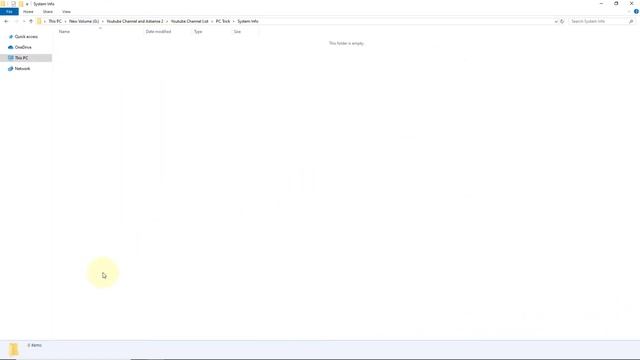Open the blue Help icon
The width and height of the screenshot is (640, 360).
point(636,11)
